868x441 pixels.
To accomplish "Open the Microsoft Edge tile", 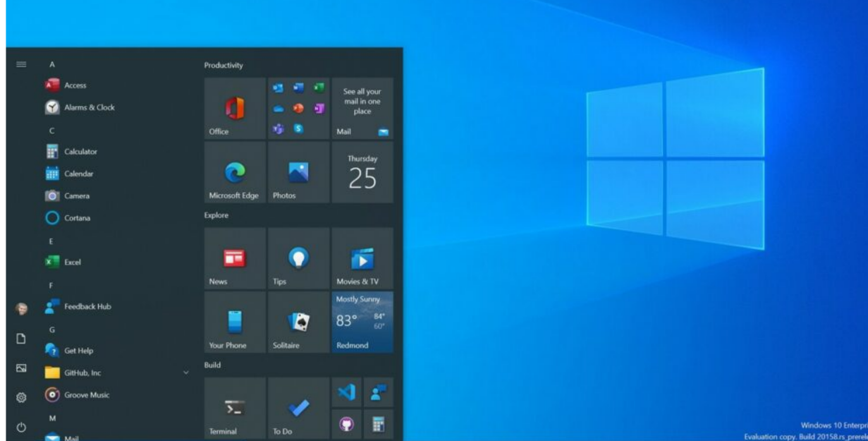I will (x=235, y=172).
